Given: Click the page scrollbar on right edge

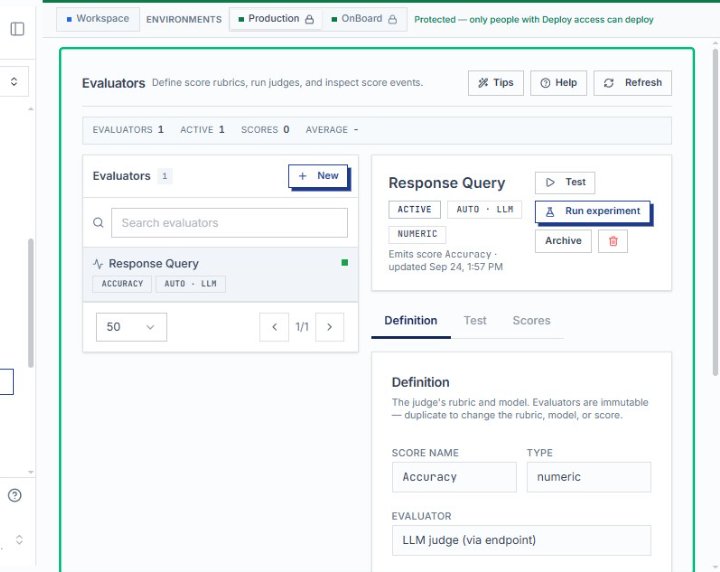Looking at the screenshot, I should (715, 211).
